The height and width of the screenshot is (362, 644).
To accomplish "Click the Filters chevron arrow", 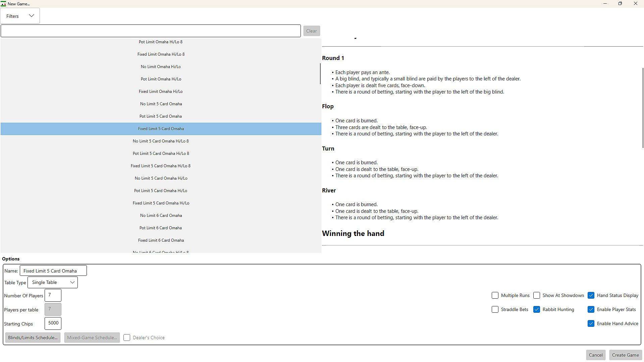I will (x=32, y=16).
